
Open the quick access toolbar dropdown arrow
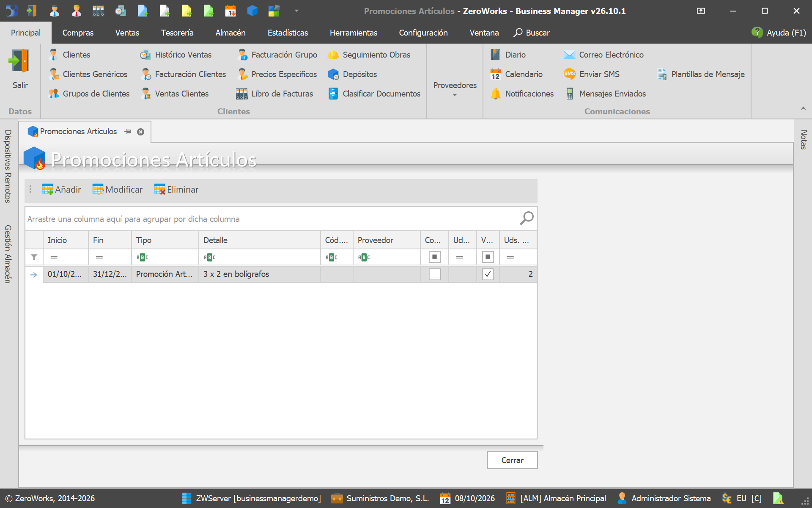[296, 11]
